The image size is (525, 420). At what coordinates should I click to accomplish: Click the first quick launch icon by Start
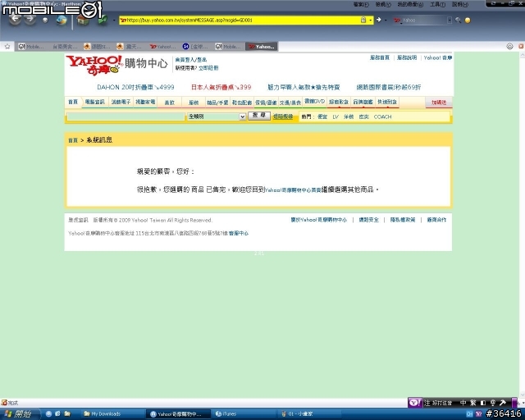click(49, 414)
